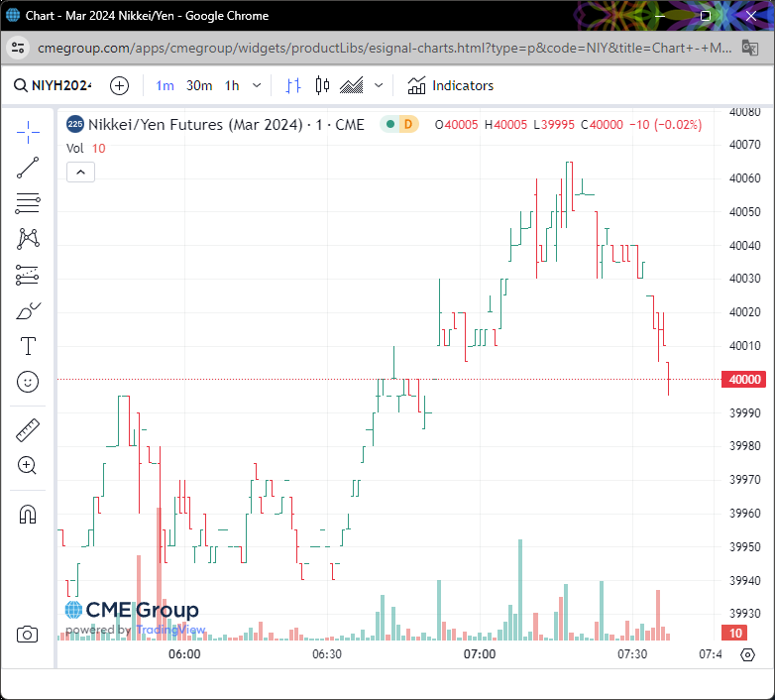This screenshot has height=700, width=775.
Task: Click the 07:30 time axis label
Action: coord(632,654)
